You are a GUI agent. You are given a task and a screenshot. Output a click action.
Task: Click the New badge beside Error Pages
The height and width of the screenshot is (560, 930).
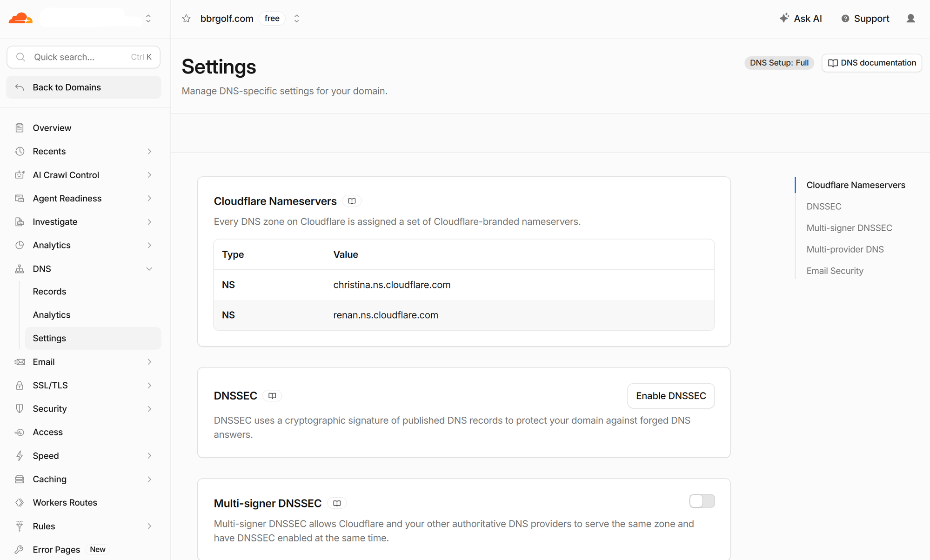(98, 550)
